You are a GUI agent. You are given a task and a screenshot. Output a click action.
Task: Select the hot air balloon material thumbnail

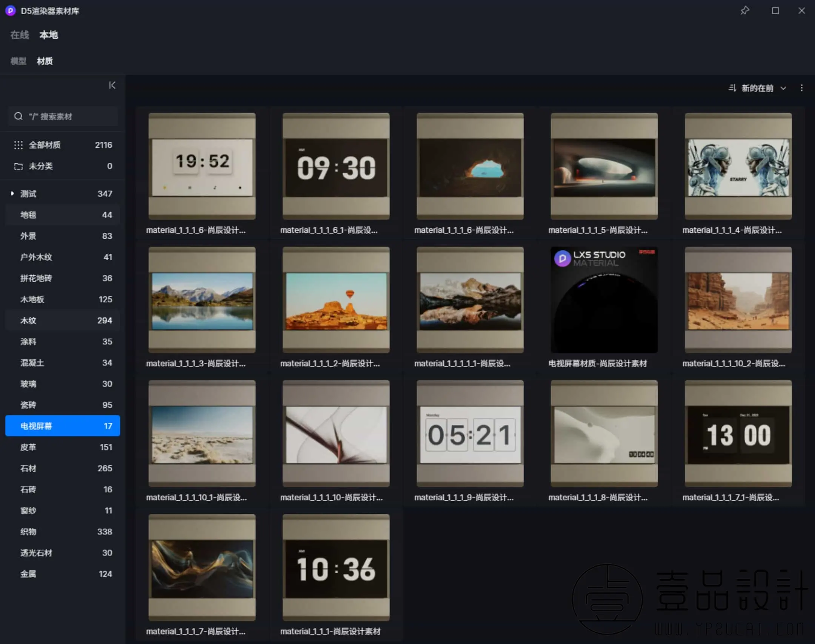pos(336,300)
